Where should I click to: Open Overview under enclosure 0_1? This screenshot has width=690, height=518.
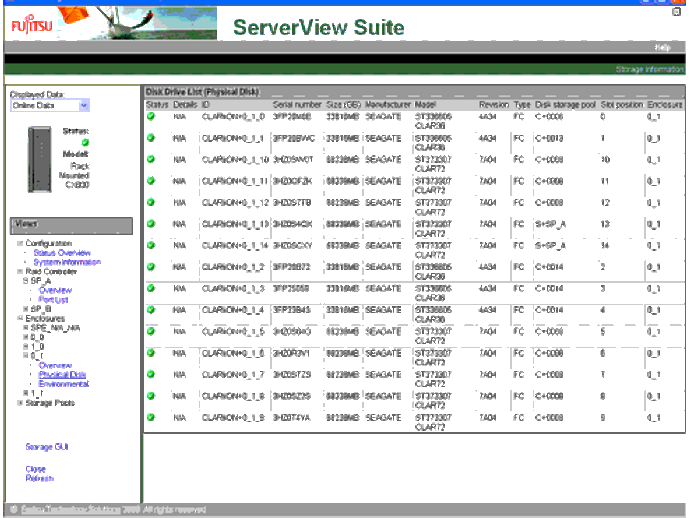point(55,365)
